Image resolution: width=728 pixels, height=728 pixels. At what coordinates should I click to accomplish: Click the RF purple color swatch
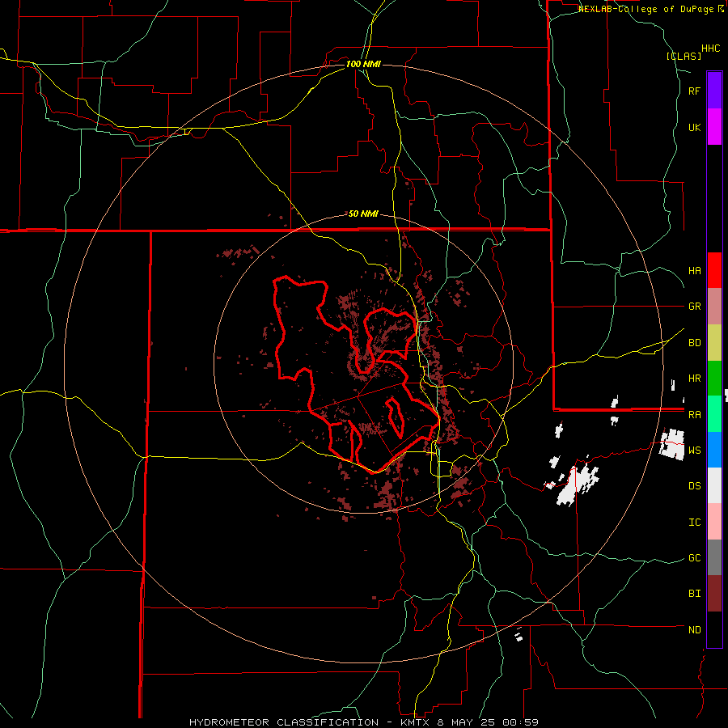click(714, 91)
